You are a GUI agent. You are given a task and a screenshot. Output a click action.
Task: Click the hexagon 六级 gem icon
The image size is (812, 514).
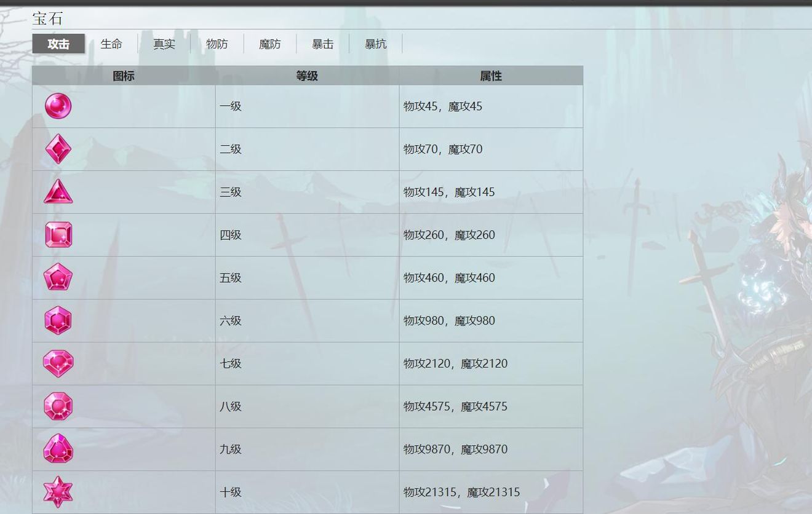(x=58, y=320)
